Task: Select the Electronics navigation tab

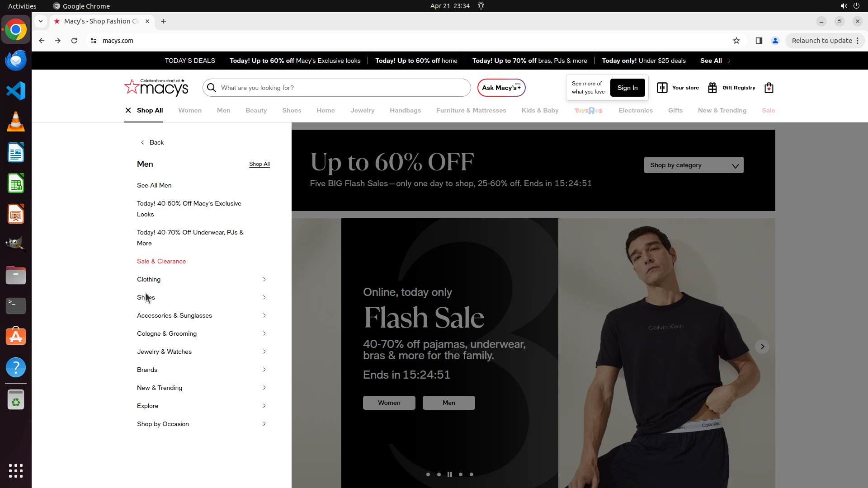Action: point(635,110)
